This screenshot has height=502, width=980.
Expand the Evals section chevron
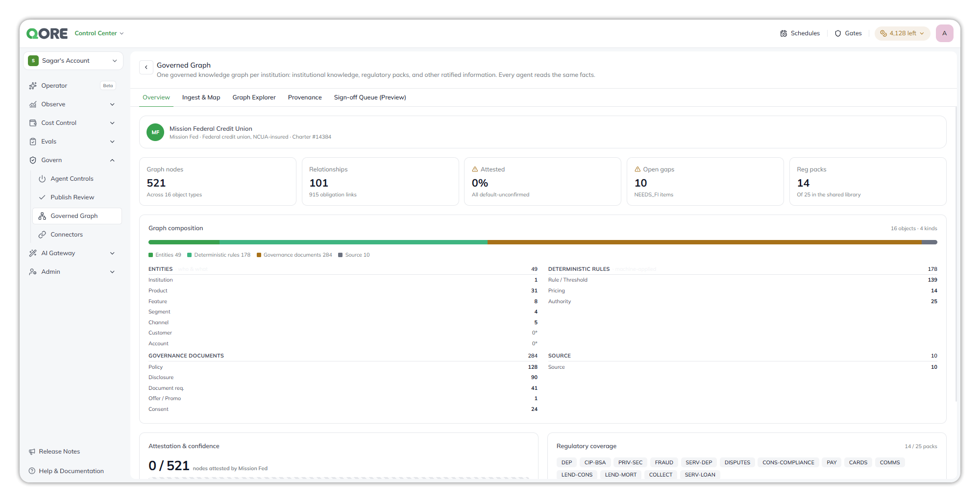(112, 142)
